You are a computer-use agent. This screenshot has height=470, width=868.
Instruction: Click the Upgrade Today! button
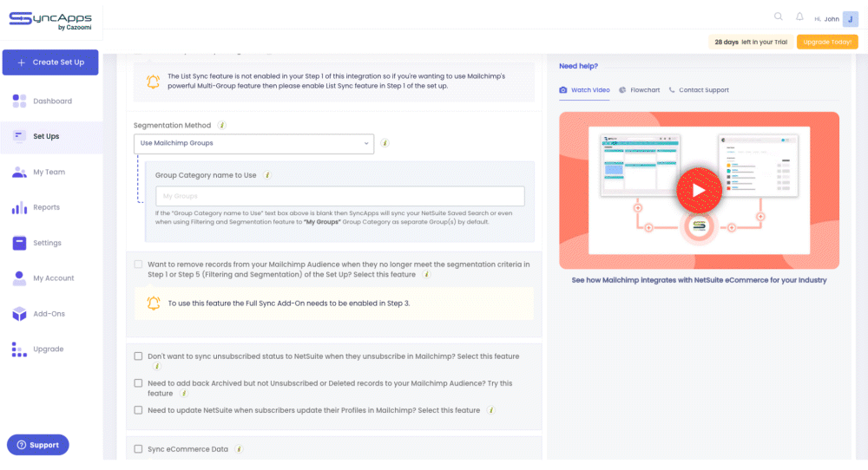click(827, 42)
